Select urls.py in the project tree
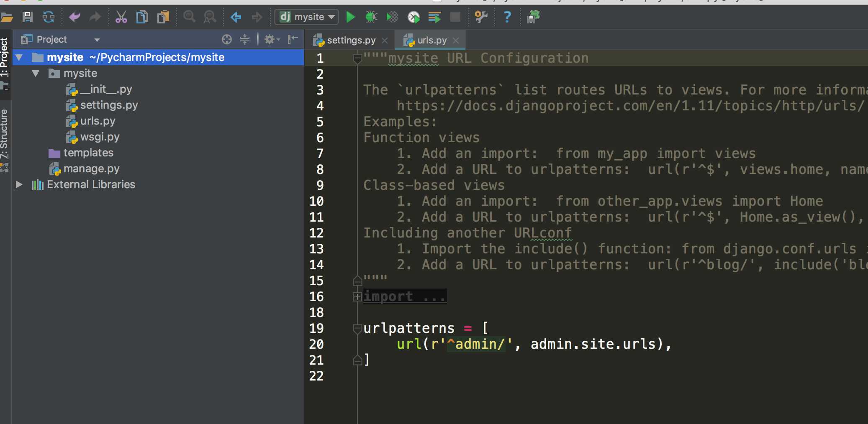The image size is (868, 424). pyautogui.click(x=98, y=121)
